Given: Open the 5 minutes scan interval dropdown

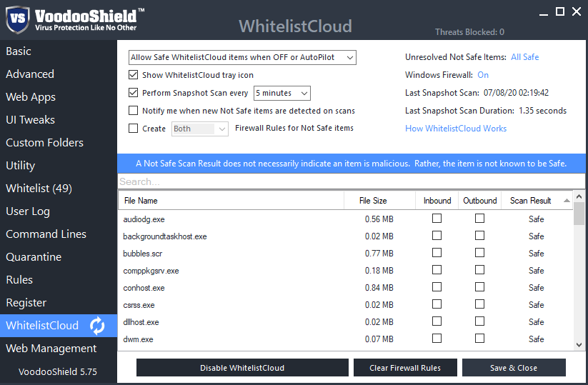Looking at the screenshot, I should [282, 93].
